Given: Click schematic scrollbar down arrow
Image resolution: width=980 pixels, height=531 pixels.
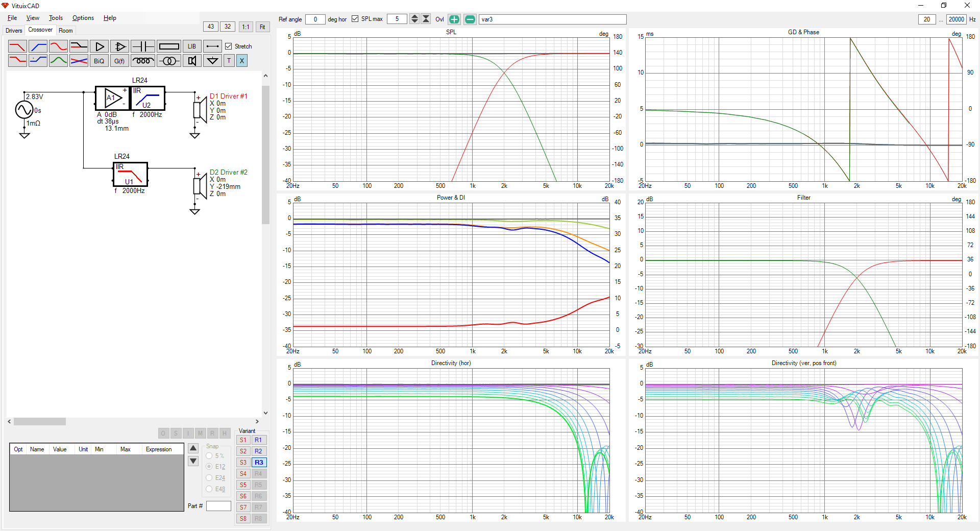Looking at the screenshot, I should point(265,413).
